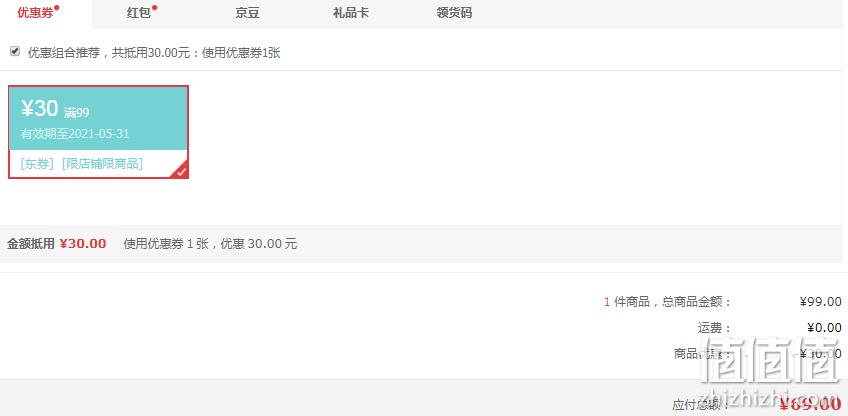Image resolution: width=848 pixels, height=416 pixels.
Task: Click the 金额抵用 ¥30.00 amount
Action: pyautogui.click(x=83, y=243)
